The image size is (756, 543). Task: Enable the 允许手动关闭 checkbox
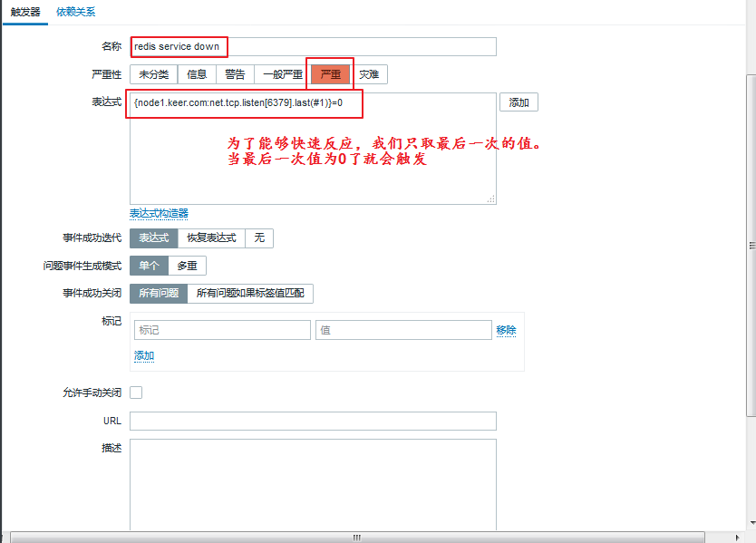tap(136, 393)
